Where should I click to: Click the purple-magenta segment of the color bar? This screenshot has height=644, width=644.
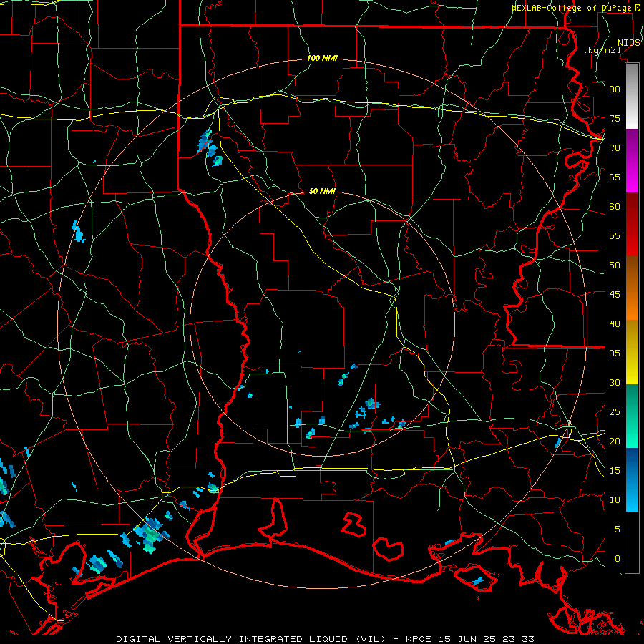click(632, 161)
